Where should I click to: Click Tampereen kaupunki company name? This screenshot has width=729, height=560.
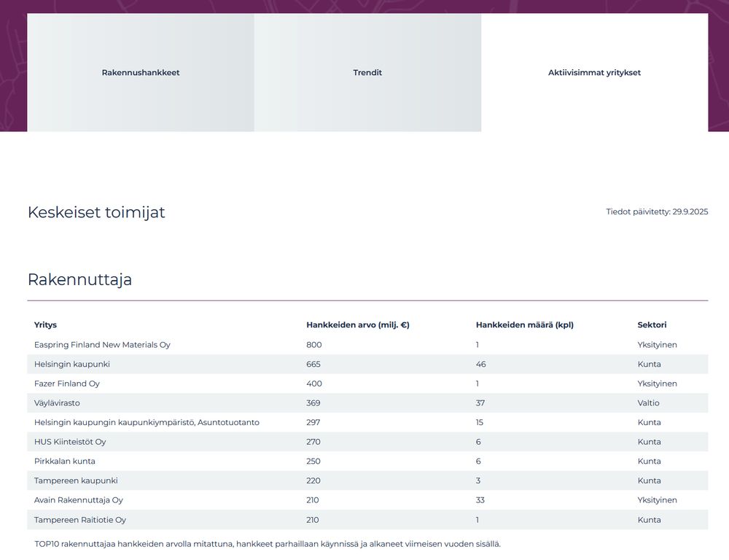(x=76, y=481)
